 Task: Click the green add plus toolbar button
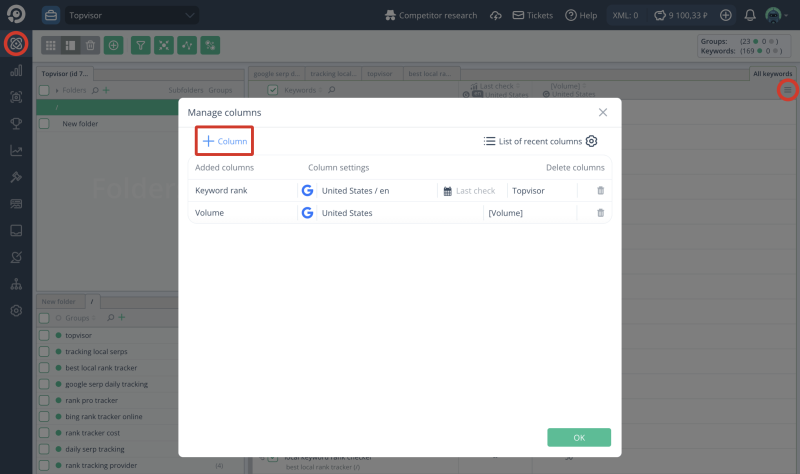pyautogui.click(x=113, y=45)
